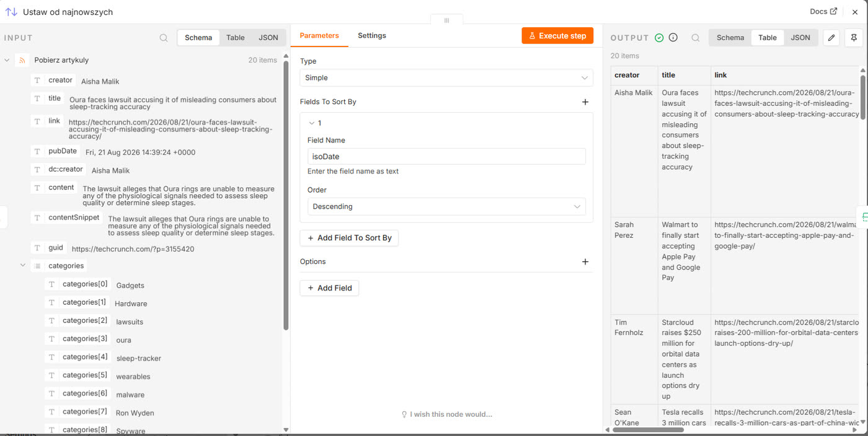This screenshot has width=868, height=436.
Task: Open the Type dropdown set to Simple
Action: (x=446, y=77)
